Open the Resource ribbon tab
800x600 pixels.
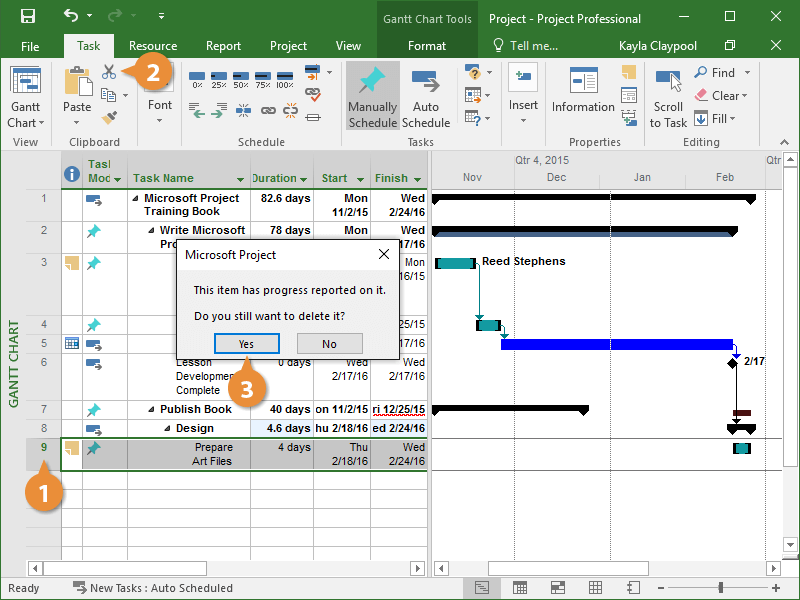(153, 46)
